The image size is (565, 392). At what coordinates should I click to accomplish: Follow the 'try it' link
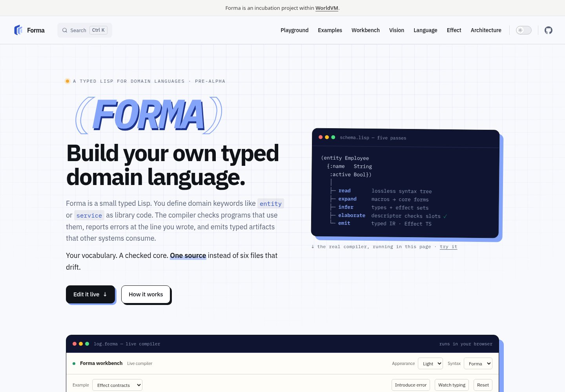pyautogui.click(x=448, y=247)
